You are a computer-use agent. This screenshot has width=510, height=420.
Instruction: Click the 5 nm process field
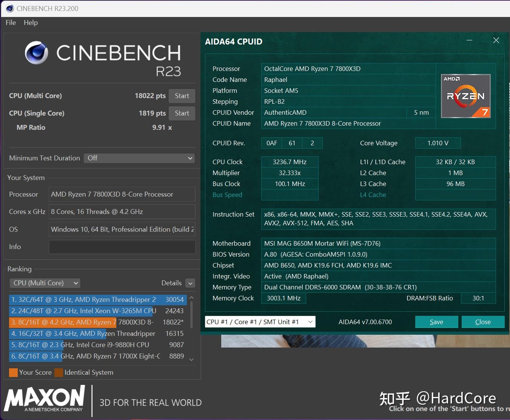[x=421, y=112]
